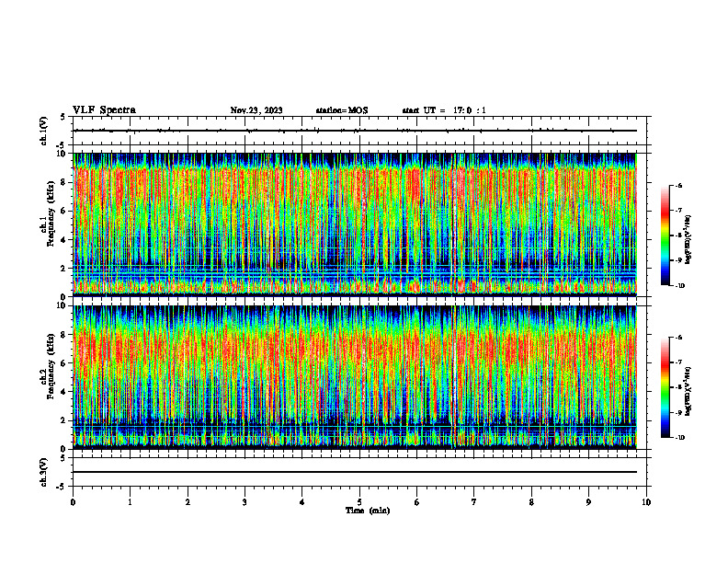Click the "10" tick at time axis end
The height and width of the screenshot is (563, 728).
[646, 502]
